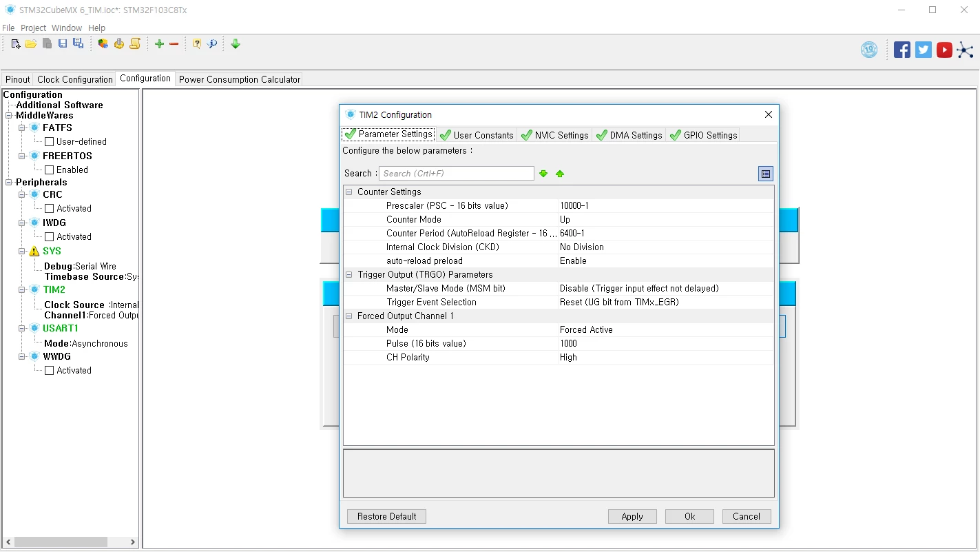980x552 pixels.
Task: Click the Generate Code gear icon
Action: 119,44
